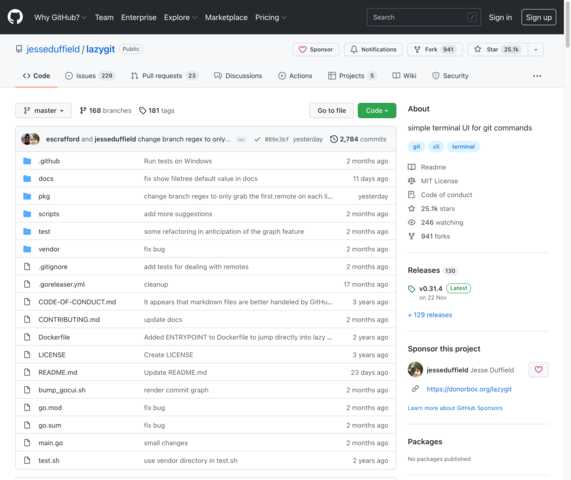
Task: Open the lazygit repository name link
Action: [101, 49]
